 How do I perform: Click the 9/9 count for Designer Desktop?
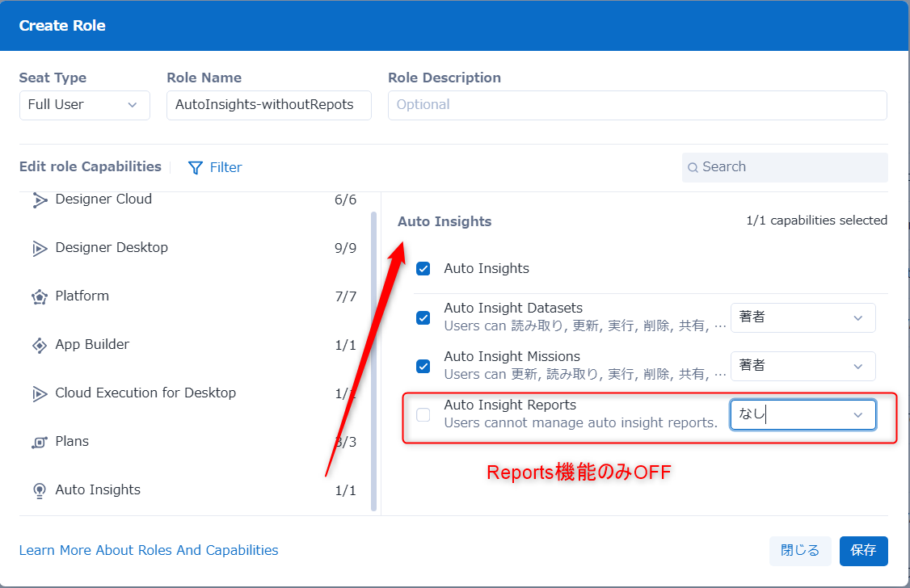(x=345, y=248)
